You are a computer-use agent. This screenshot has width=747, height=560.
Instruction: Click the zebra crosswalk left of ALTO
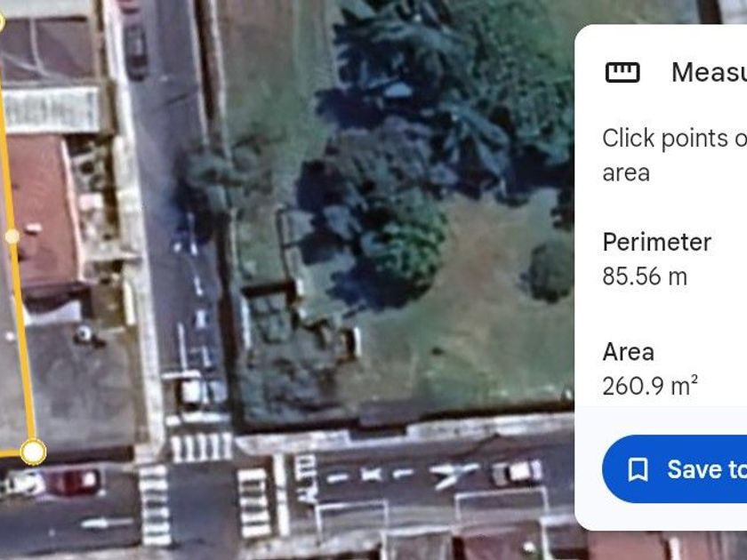tap(253, 503)
